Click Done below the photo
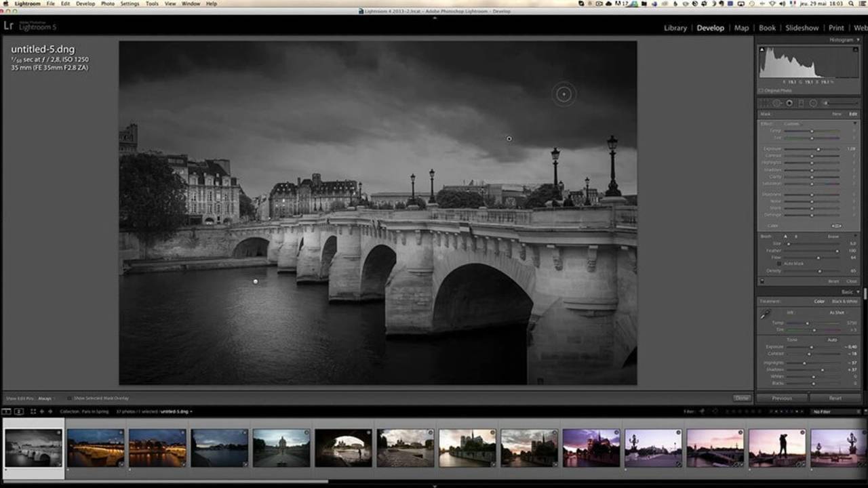 [742, 399]
